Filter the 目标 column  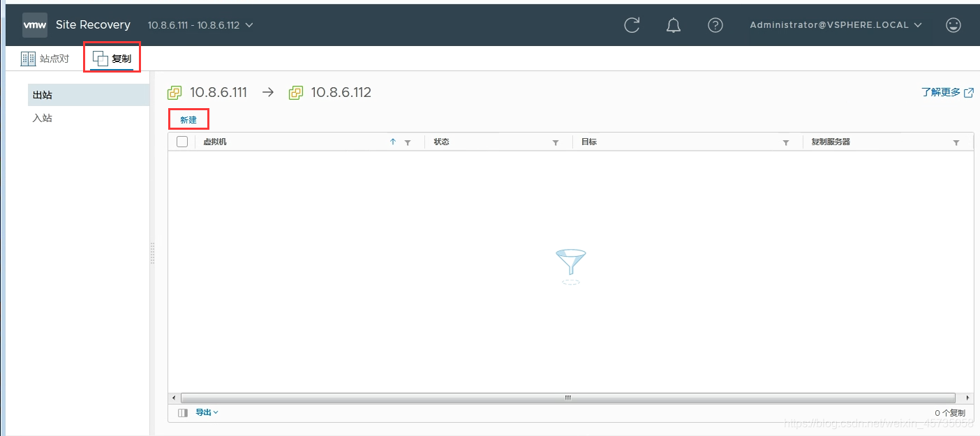[x=786, y=142]
